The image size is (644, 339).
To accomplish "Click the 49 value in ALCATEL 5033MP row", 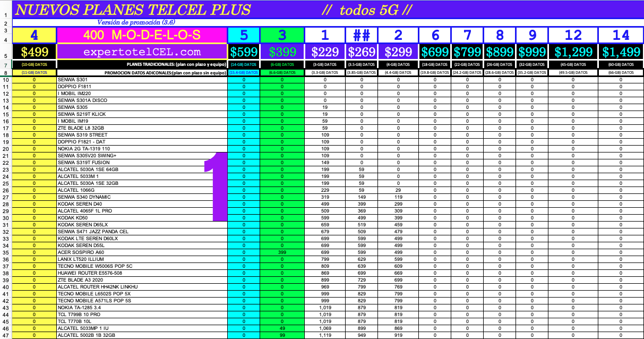I will point(282,328).
